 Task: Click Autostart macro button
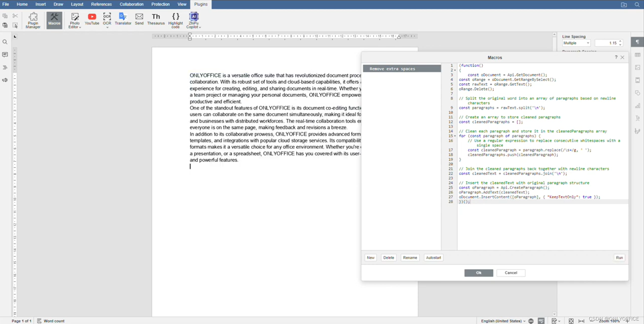(x=433, y=258)
